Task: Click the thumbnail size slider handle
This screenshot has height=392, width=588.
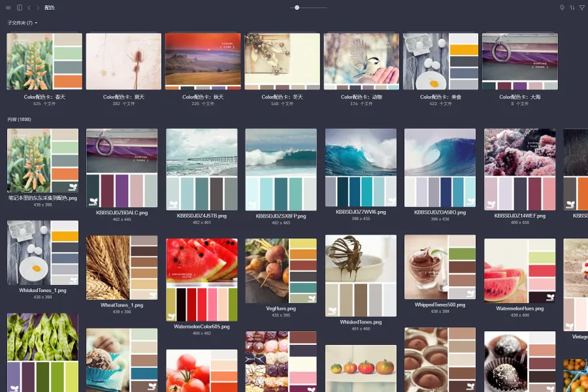Action: click(x=297, y=8)
